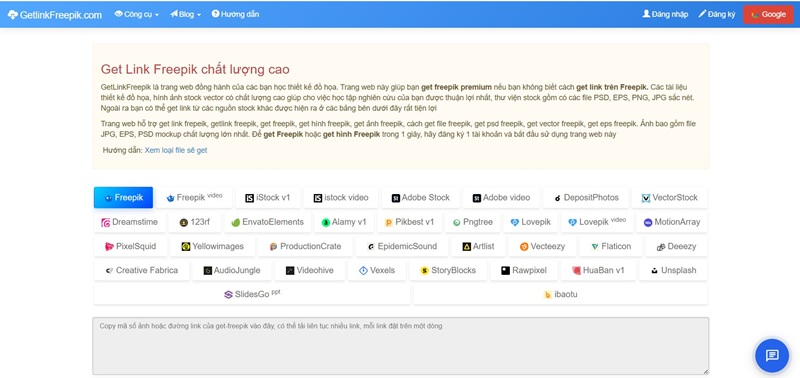Screen dimensions: 800x378
Task: Choose the iStock v1 source
Action: (x=267, y=197)
